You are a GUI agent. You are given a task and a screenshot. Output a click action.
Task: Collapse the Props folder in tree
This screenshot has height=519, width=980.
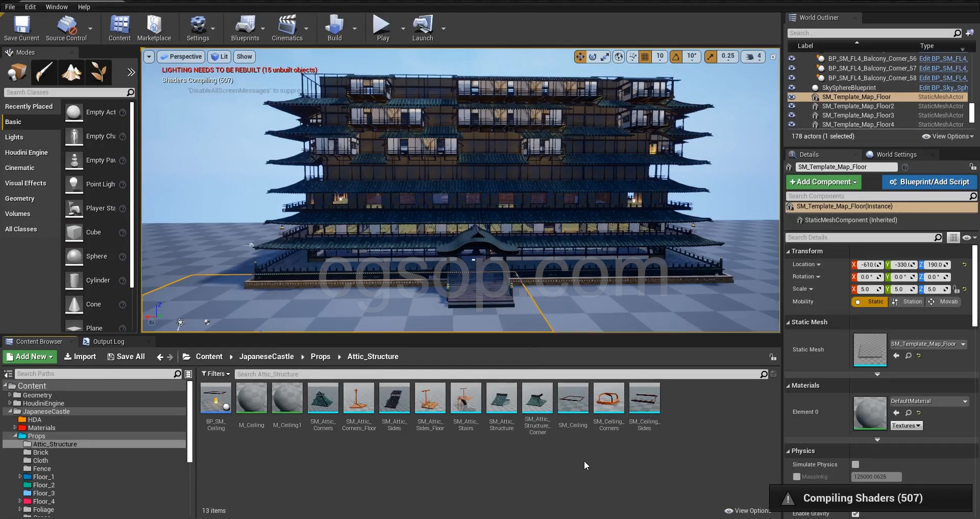15,436
